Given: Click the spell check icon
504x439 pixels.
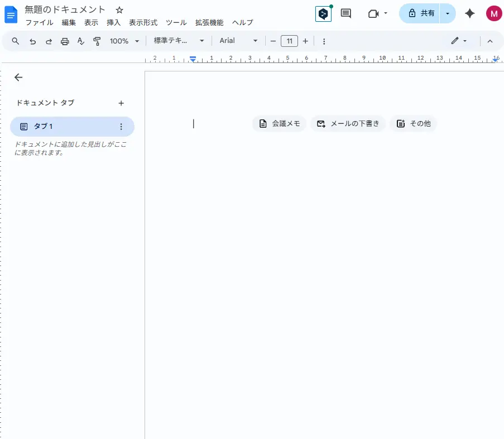Looking at the screenshot, I should coord(81,41).
